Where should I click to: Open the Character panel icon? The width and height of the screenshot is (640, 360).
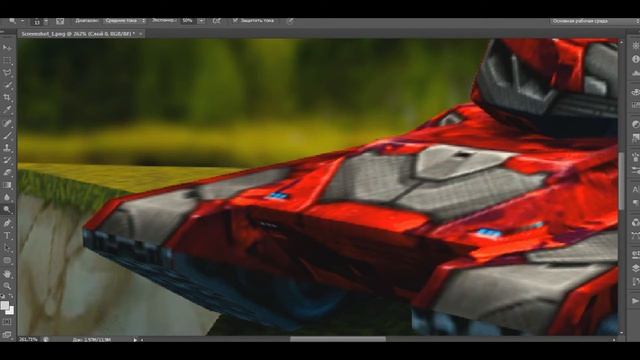(x=635, y=189)
